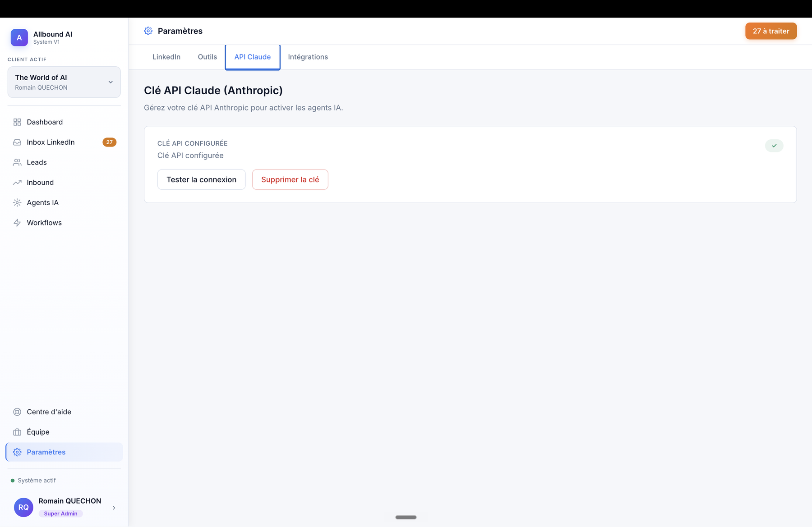Switch to the LinkedIn tab
The width and height of the screenshot is (812, 527).
tap(166, 57)
